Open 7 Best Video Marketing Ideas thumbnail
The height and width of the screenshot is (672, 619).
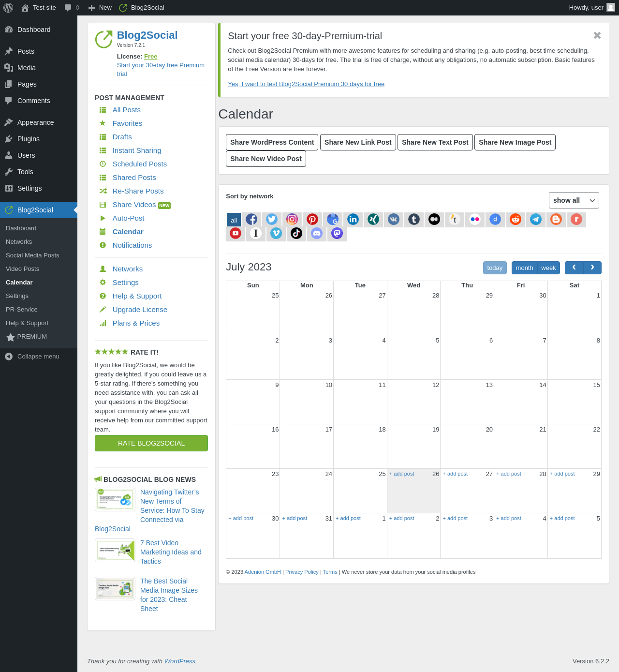point(115,550)
